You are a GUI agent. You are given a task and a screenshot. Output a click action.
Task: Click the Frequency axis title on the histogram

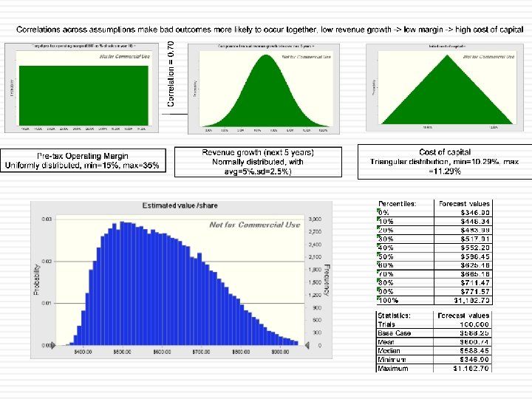[327, 280]
